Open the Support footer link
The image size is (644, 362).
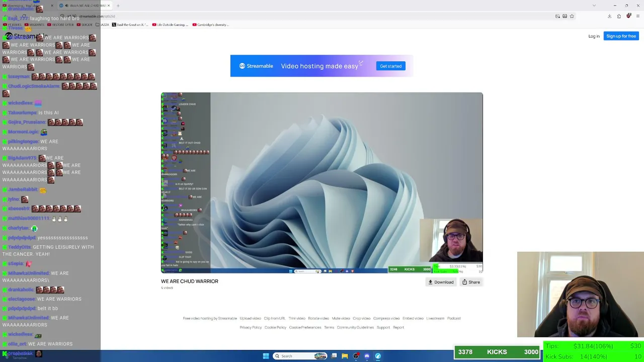coord(383,327)
